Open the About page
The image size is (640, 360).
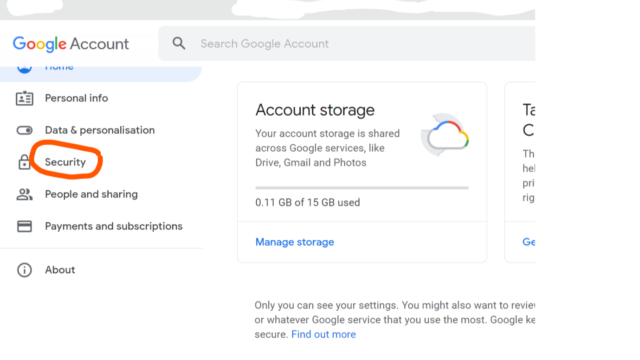click(x=60, y=270)
